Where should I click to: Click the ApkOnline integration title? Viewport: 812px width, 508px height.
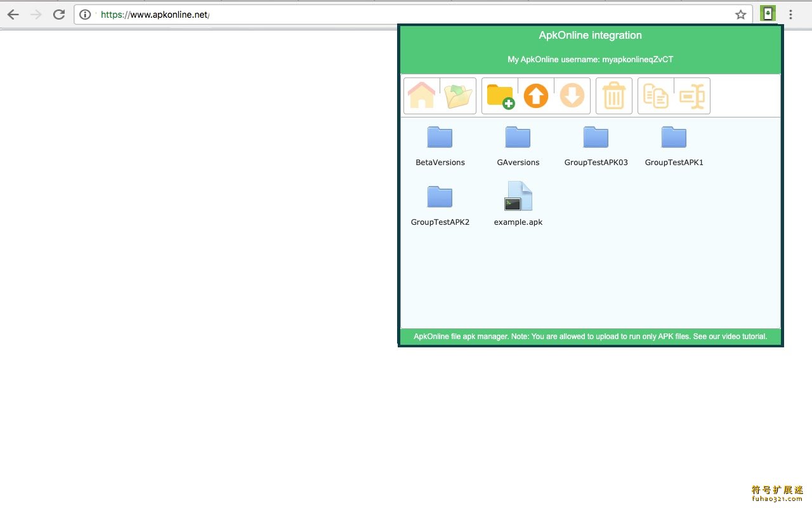click(x=591, y=36)
